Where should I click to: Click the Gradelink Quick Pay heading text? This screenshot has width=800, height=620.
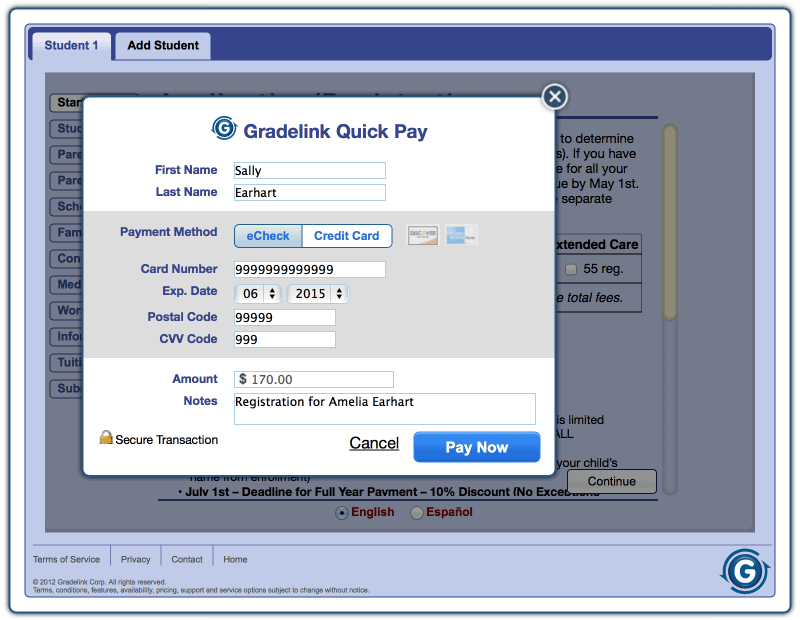(335, 132)
